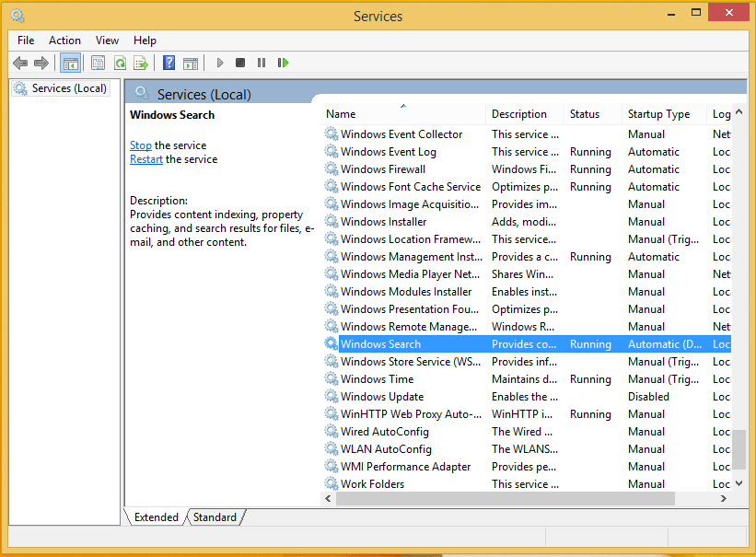
Task: Sort services by the Name column header
Action: click(403, 114)
